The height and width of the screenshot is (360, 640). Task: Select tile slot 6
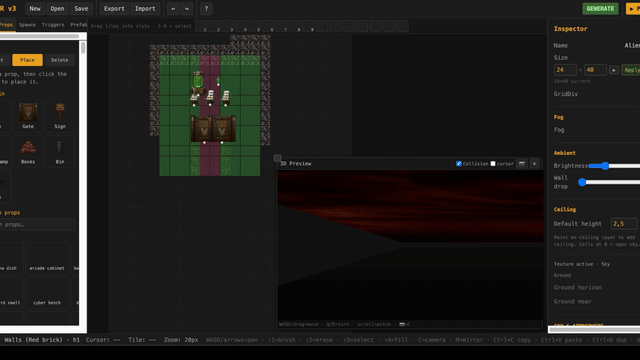(269, 26)
